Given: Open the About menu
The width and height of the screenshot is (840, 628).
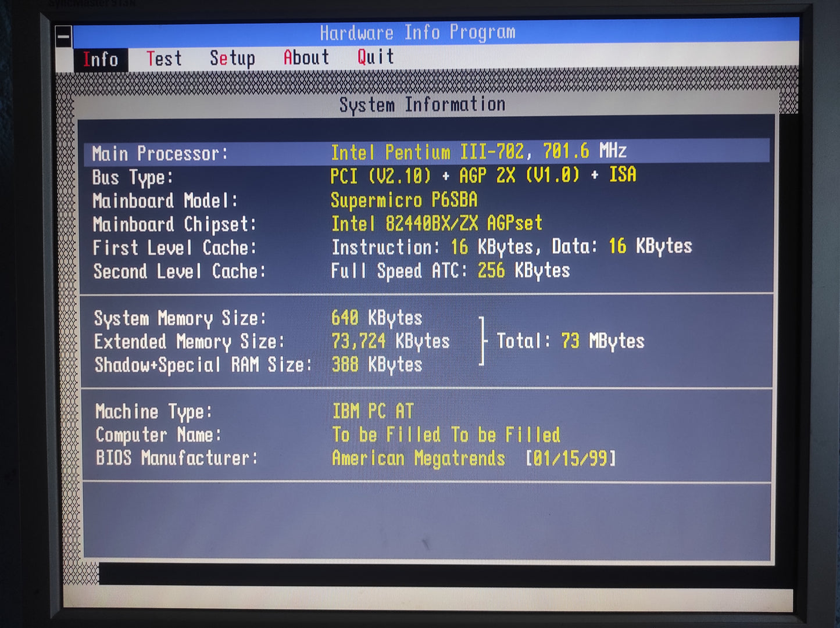Looking at the screenshot, I should coord(306,57).
